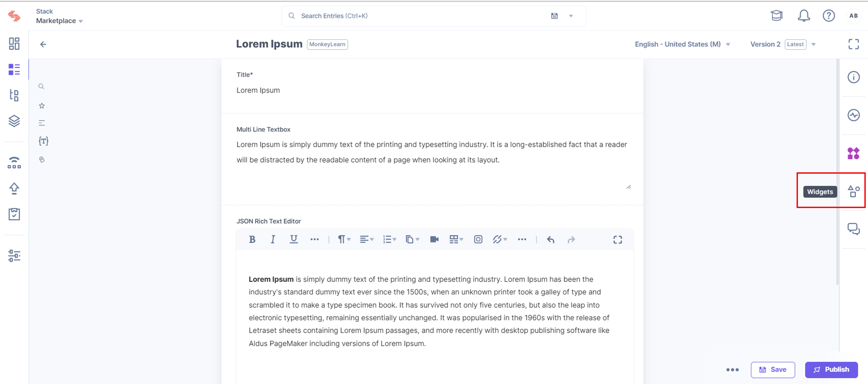Open the notifications bell
This screenshot has width=868, height=384.
point(804,16)
